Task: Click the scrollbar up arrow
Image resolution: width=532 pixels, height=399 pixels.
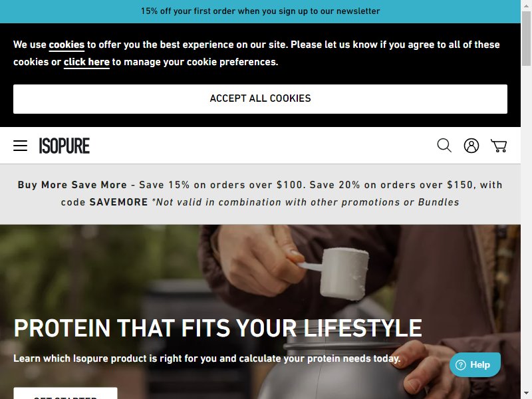Action: (526, 5)
